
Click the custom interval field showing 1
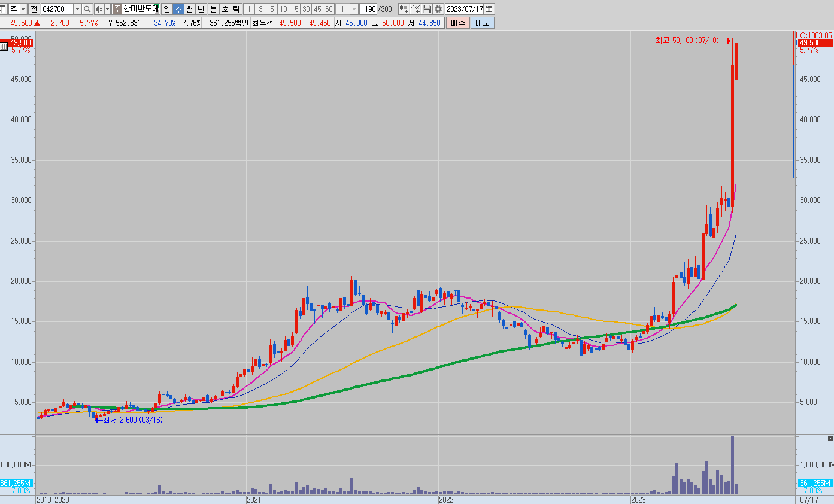pos(342,9)
